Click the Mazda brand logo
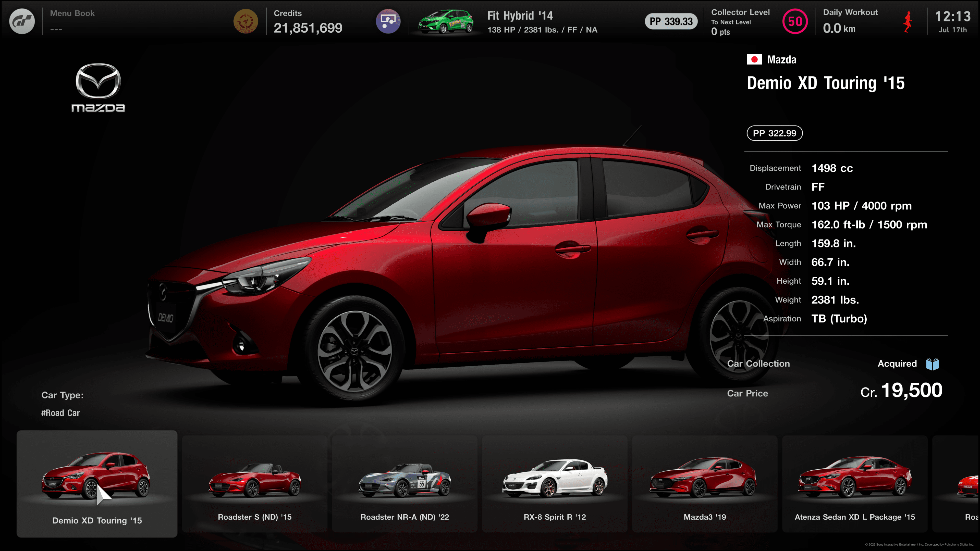This screenshot has width=980, height=551. 98,88
